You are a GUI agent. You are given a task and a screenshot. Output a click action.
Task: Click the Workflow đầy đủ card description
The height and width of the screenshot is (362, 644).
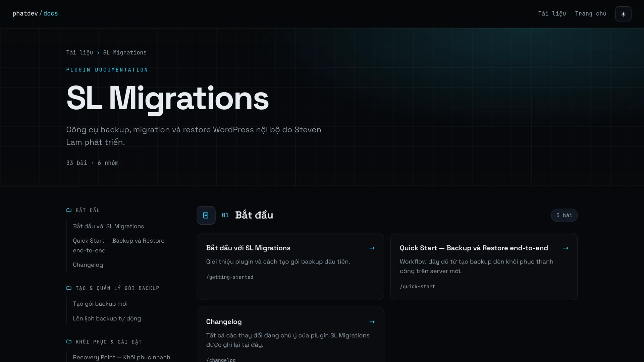tap(476, 266)
